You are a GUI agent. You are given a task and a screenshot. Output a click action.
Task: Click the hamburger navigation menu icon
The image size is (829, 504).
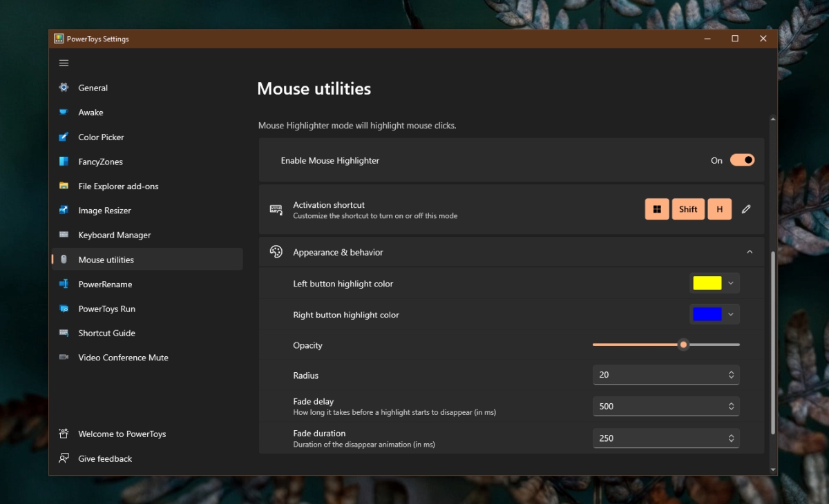pyautogui.click(x=64, y=63)
